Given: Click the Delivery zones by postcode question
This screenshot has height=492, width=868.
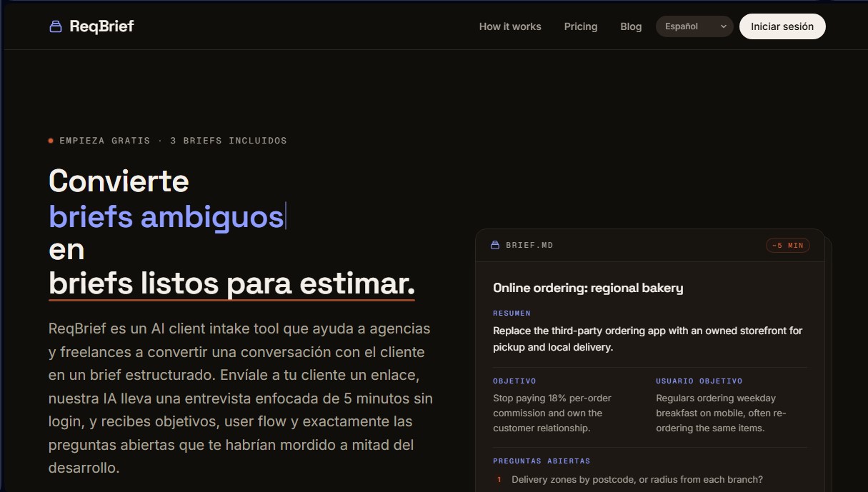Looking at the screenshot, I should coord(637,479).
